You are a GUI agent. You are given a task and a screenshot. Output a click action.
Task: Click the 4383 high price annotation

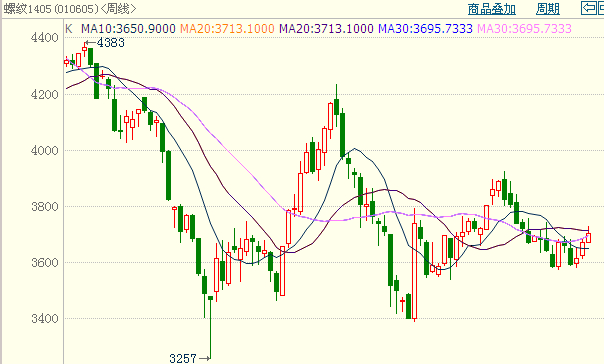[111, 43]
